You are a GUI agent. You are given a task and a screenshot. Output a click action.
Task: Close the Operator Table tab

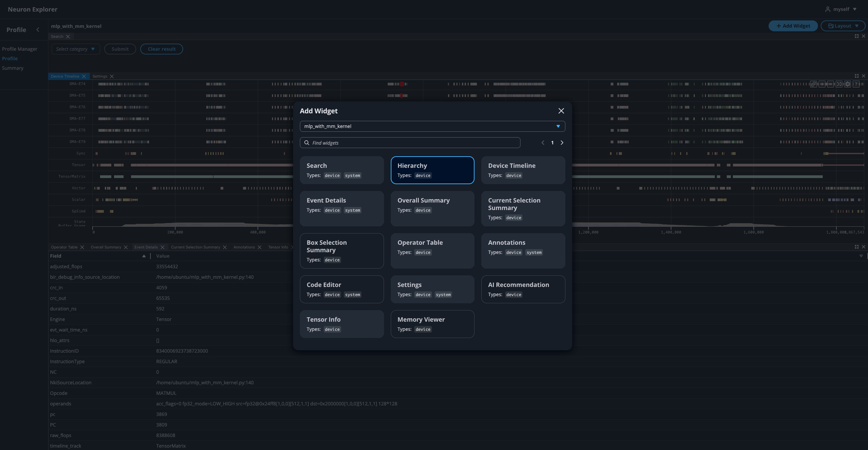tap(82, 247)
